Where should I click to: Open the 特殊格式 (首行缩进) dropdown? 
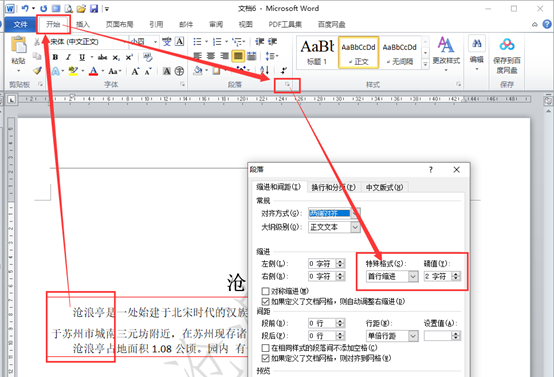(x=413, y=276)
